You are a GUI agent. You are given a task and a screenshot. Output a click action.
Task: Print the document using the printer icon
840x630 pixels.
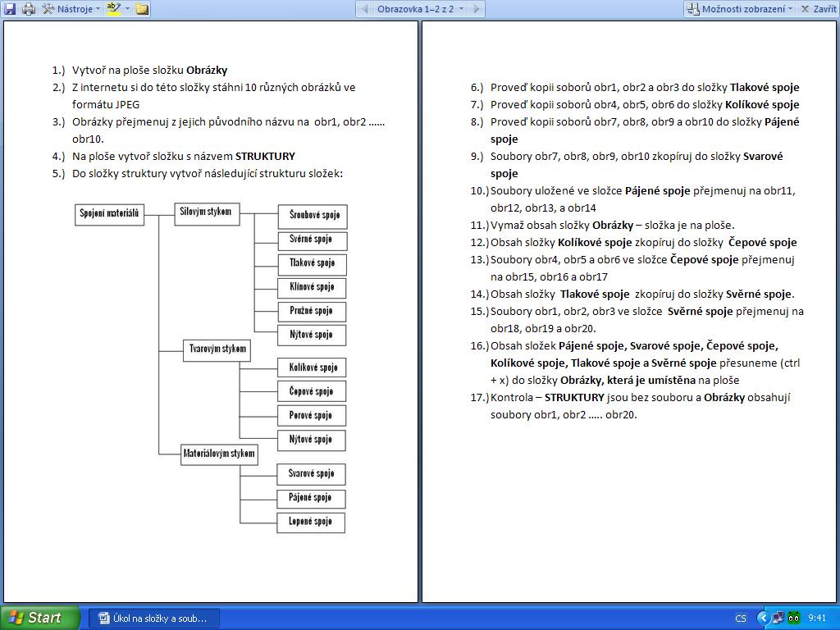click(x=29, y=8)
